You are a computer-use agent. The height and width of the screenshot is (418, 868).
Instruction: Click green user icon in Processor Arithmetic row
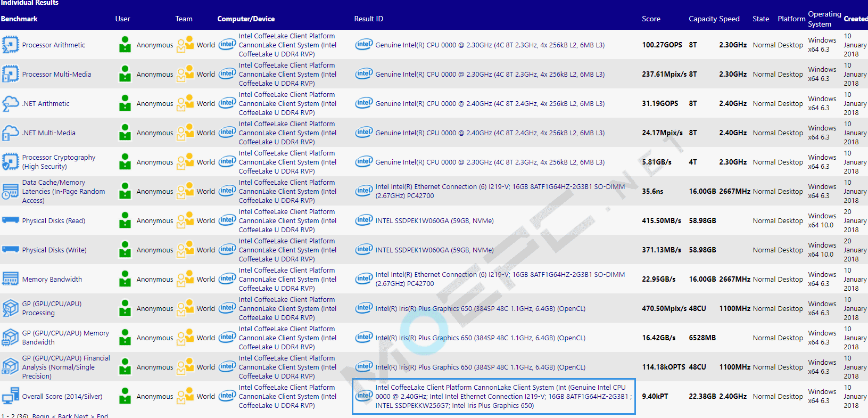[125, 45]
